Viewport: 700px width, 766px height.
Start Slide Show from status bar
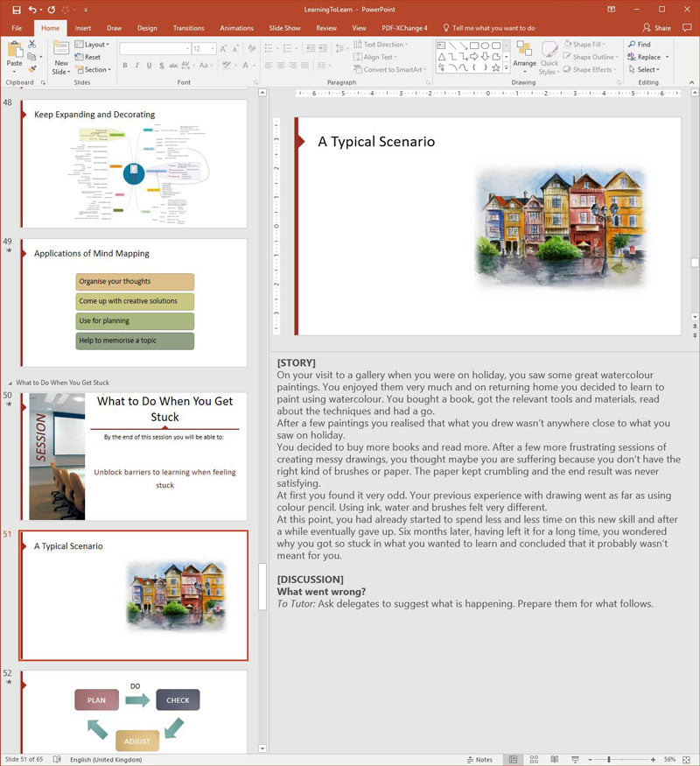[x=575, y=759]
